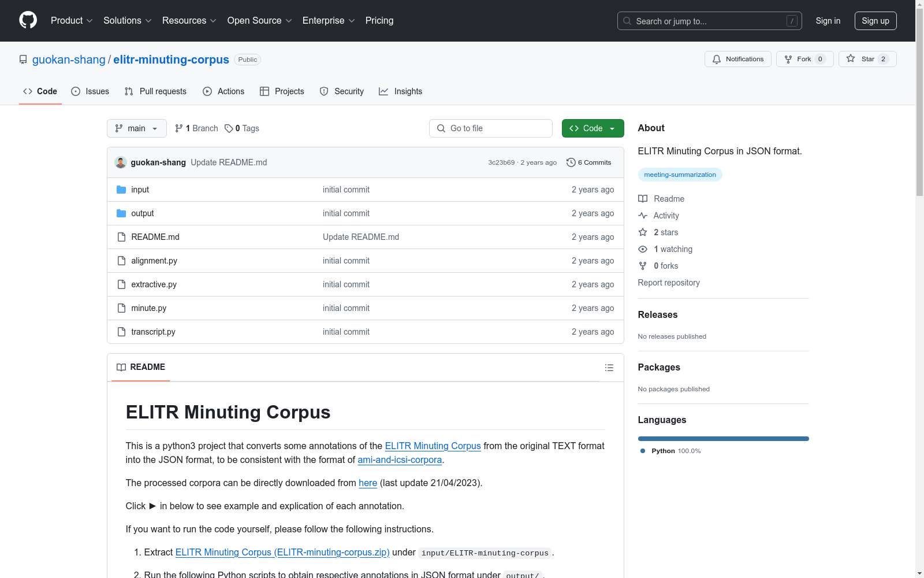
Task: Switch to the Pull requests tab
Action: 155,91
